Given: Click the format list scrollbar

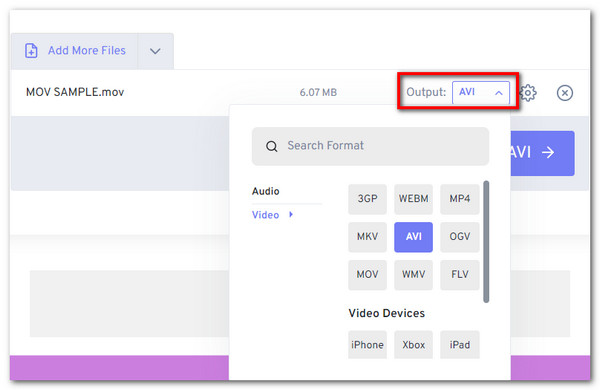Looking at the screenshot, I should coord(486,242).
